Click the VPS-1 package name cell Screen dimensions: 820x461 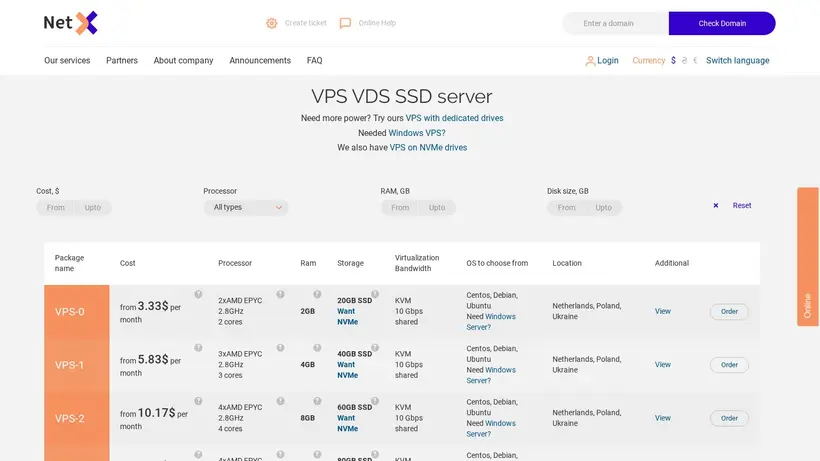tap(77, 365)
